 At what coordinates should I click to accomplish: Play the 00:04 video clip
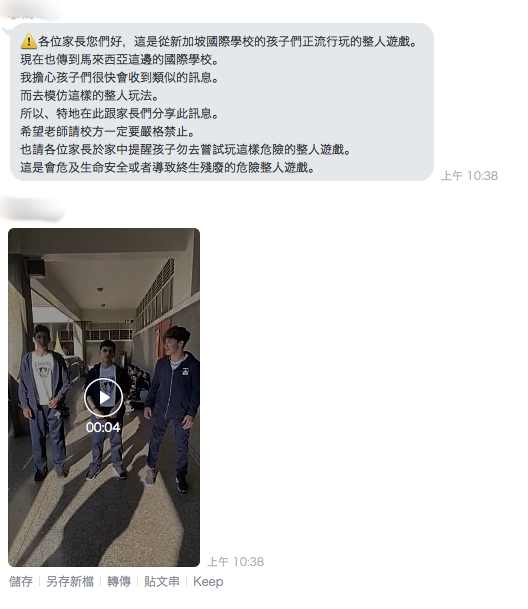pos(104,398)
